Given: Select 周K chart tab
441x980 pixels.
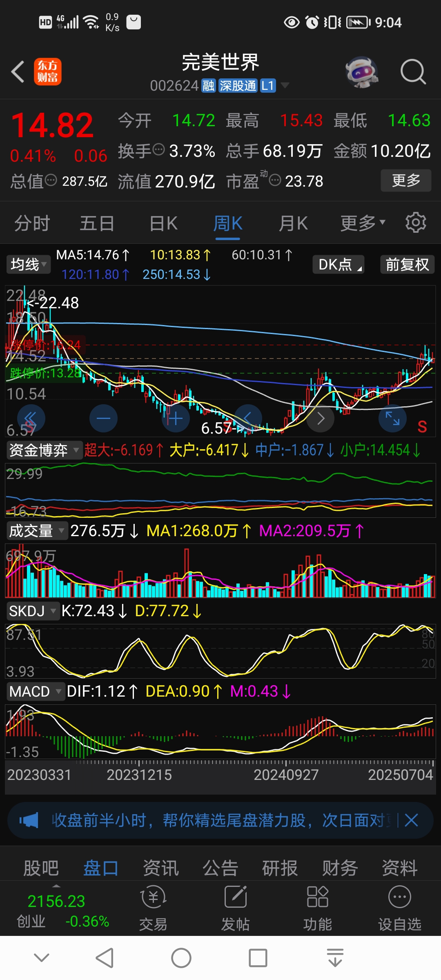Looking at the screenshot, I should click(x=228, y=223).
